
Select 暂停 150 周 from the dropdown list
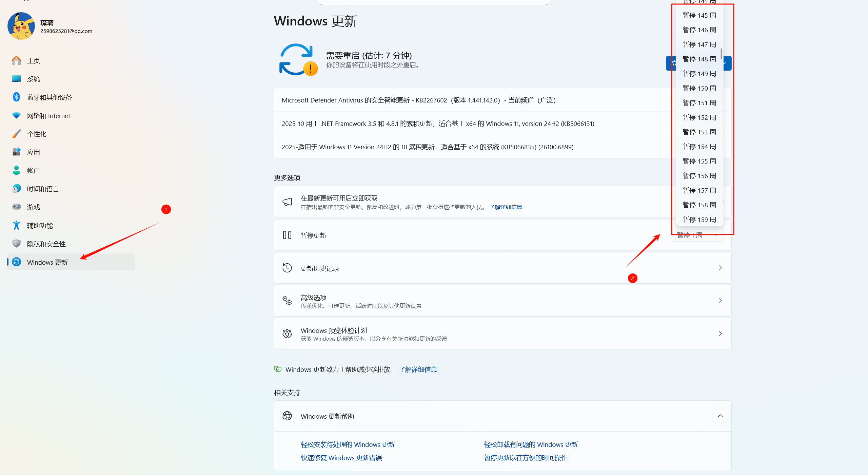pos(699,88)
